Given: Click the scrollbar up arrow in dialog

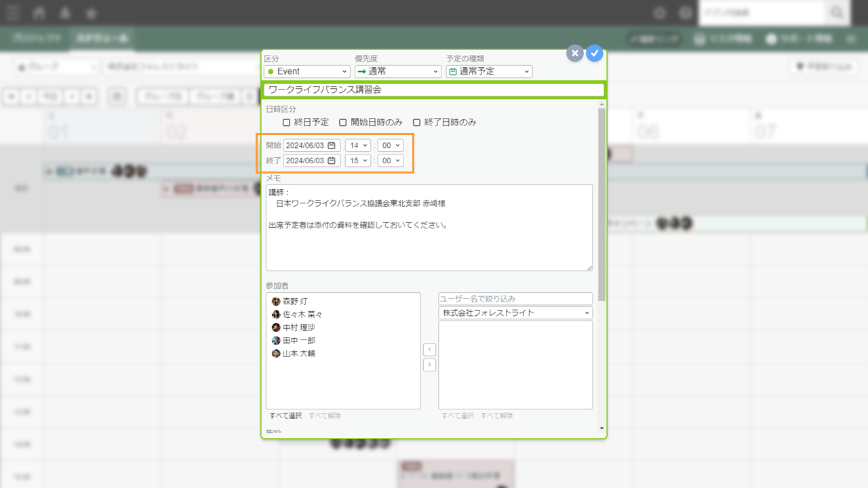Looking at the screenshot, I should [602, 104].
